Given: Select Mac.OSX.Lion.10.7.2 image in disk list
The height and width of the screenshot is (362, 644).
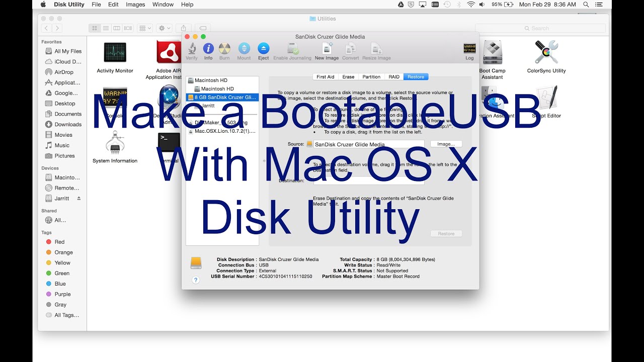Looking at the screenshot, I should (x=222, y=131).
